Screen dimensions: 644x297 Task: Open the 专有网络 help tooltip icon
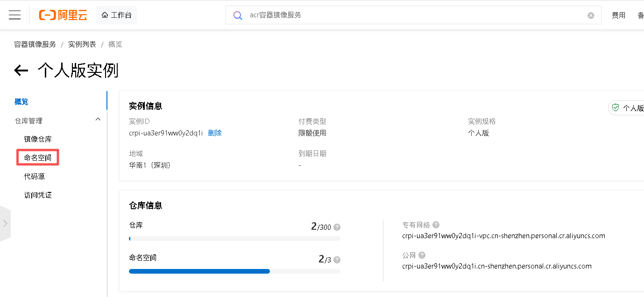[x=436, y=225]
